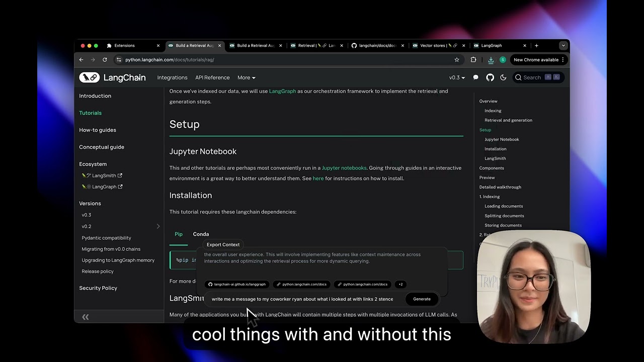Image resolution: width=644 pixels, height=362 pixels.
Task: Reload the page with the refresh icon
Action: tap(105, 59)
